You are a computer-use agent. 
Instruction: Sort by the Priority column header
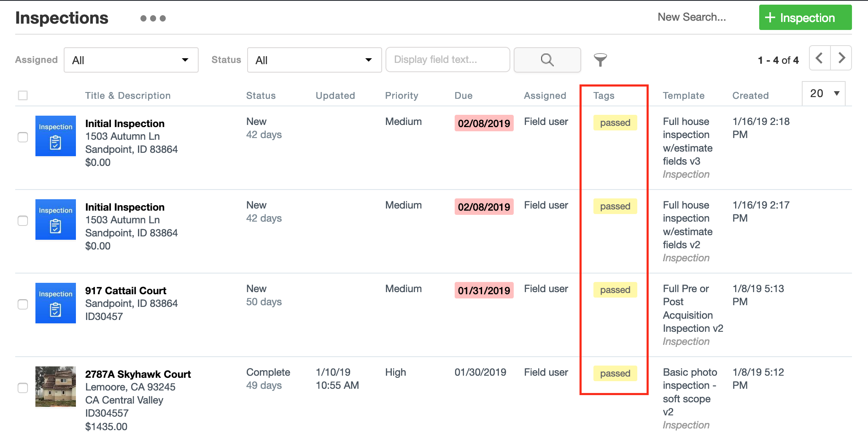click(x=401, y=95)
